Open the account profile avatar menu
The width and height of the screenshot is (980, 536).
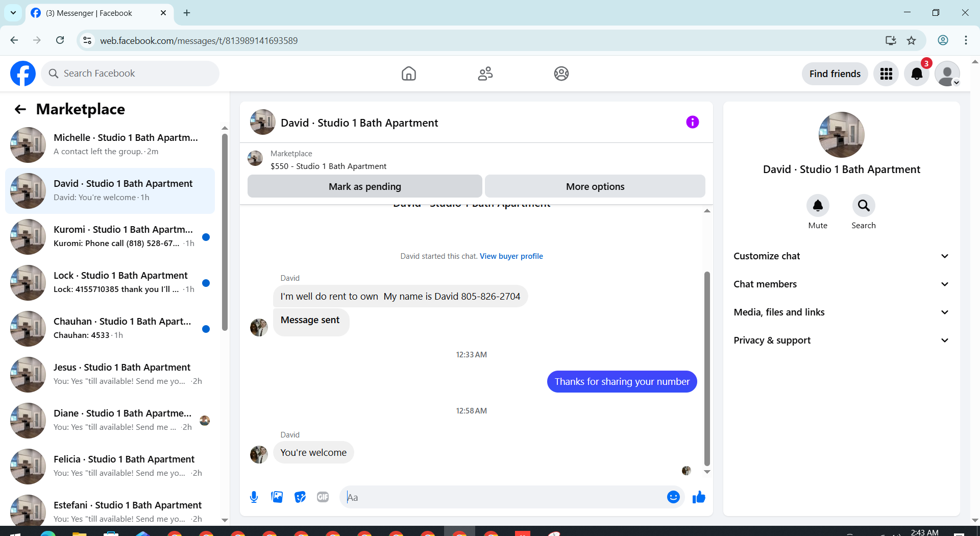click(x=947, y=74)
